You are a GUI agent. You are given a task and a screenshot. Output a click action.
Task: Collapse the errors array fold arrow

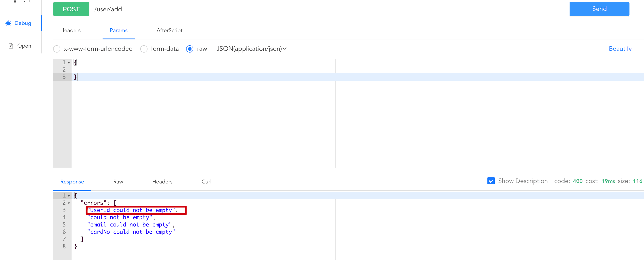coord(69,203)
